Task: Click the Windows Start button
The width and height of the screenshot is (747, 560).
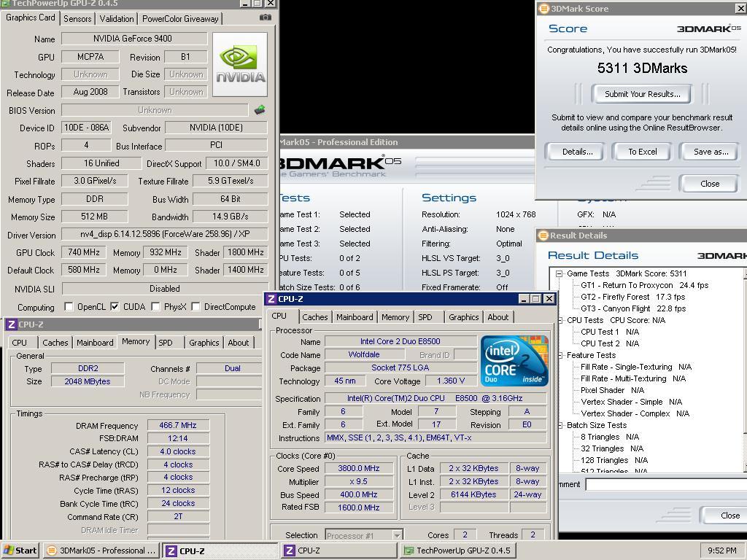Action: (20, 551)
